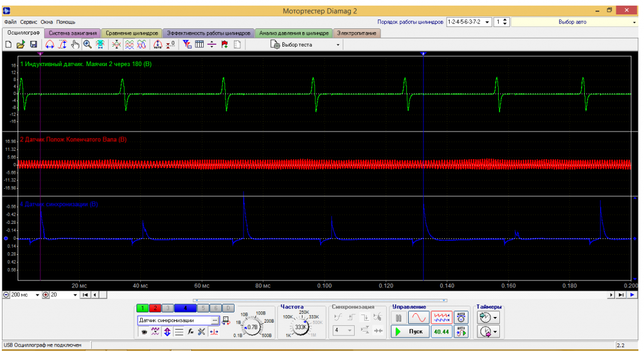The width and height of the screenshot is (644, 351).
Task: Open the 'Сервис' menu
Action: click(x=29, y=22)
